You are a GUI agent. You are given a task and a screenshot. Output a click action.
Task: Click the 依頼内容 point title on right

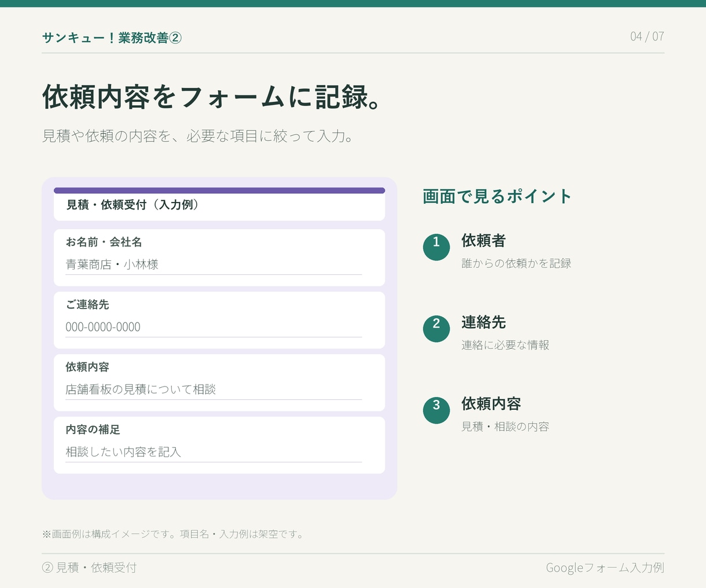click(491, 403)
